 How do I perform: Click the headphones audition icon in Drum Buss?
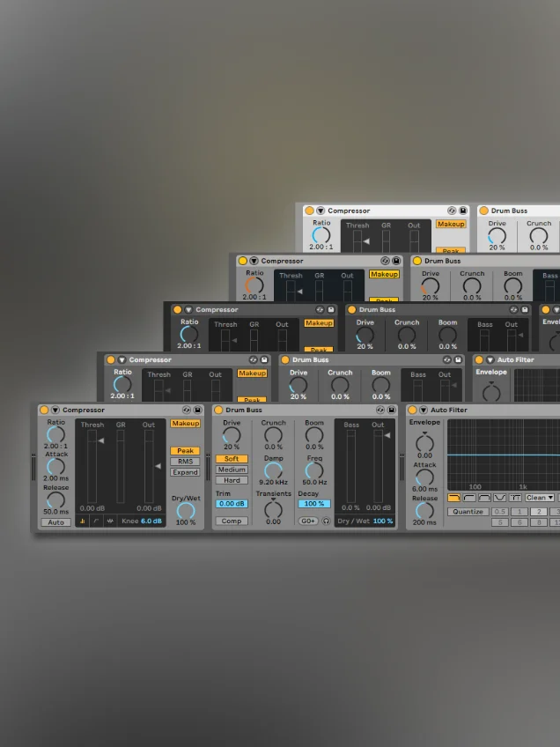click(x=326, y=521)
